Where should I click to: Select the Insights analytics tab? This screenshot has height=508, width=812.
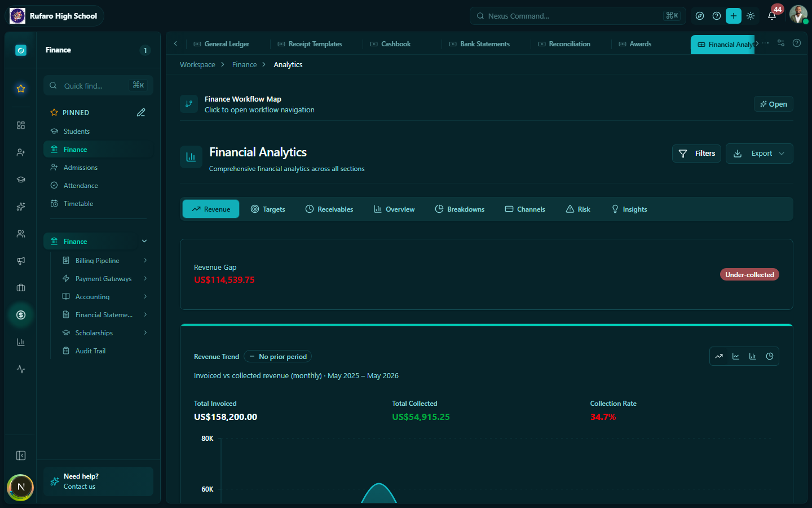629,209
